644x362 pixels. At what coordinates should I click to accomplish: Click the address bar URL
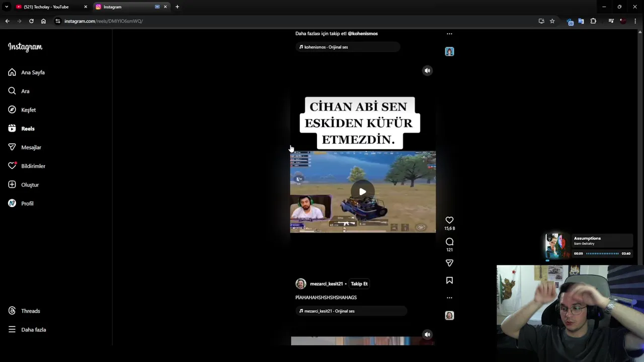tap(104, 21)
